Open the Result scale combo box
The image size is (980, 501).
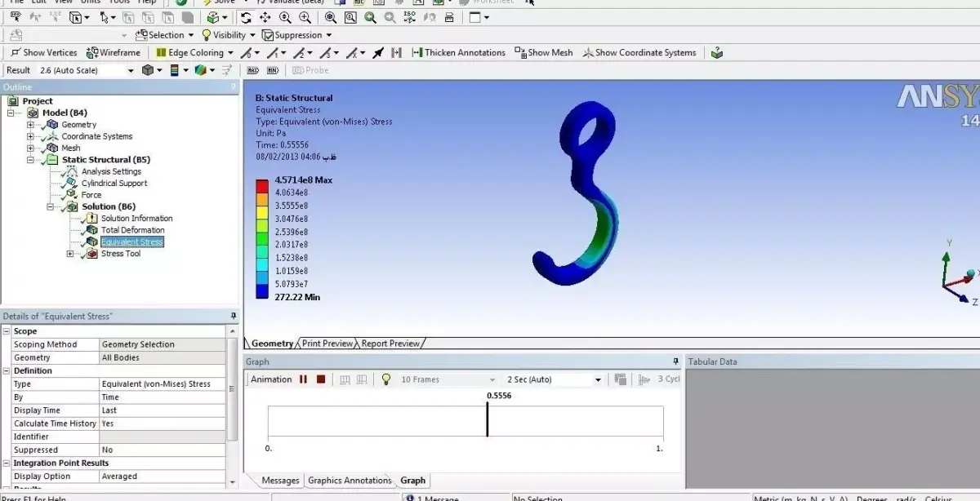tap(86, 70)
